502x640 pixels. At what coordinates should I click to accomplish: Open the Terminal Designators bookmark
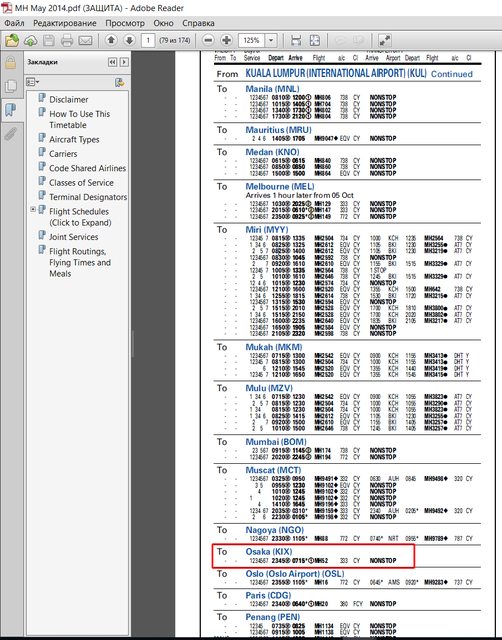click(x=88, y=197)
